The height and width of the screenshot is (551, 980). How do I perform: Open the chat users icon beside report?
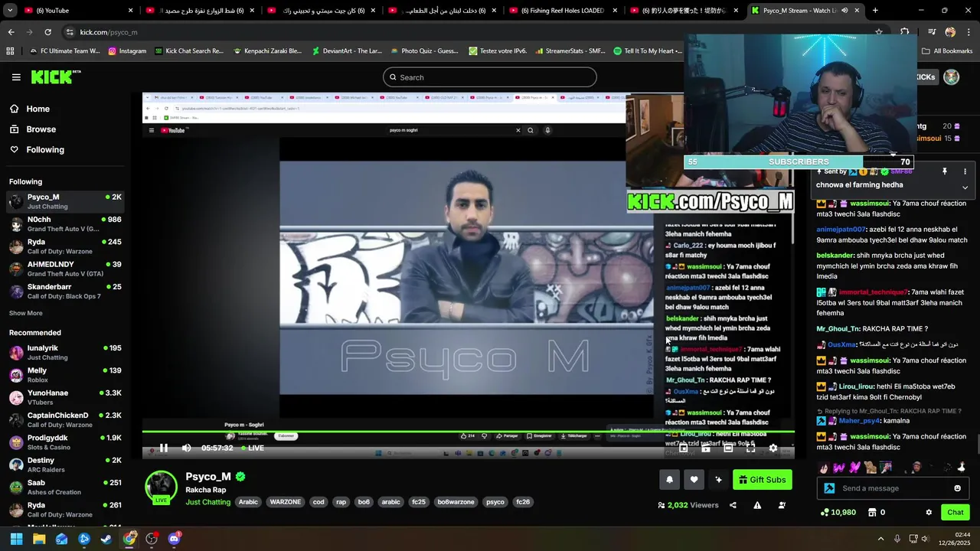tap(782, 505)
